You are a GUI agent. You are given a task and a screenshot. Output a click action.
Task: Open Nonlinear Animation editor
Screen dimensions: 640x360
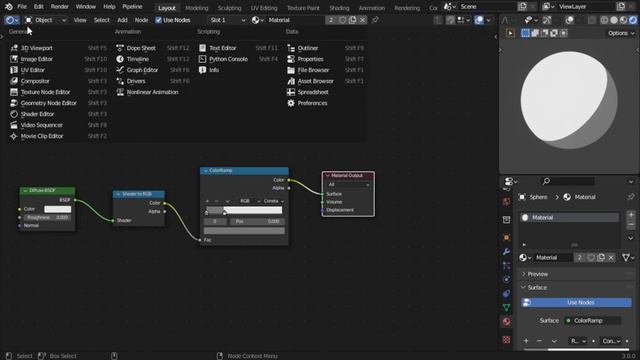click(x=153, y=92)
